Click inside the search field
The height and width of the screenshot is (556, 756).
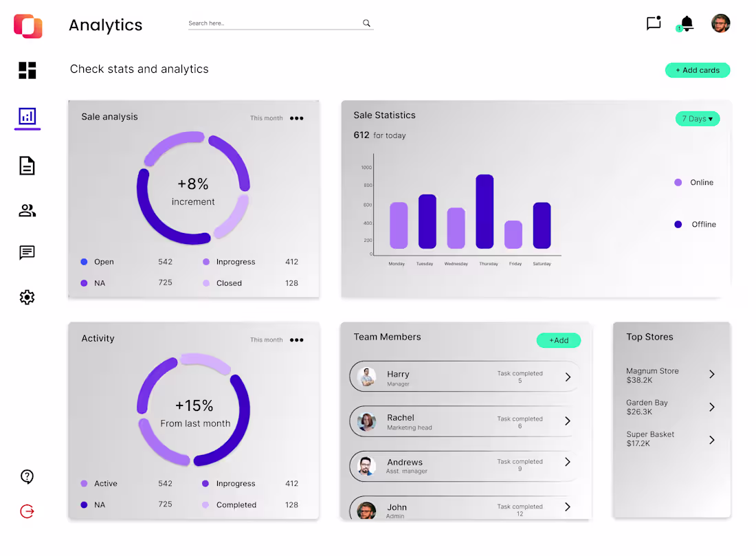[275, 23]
